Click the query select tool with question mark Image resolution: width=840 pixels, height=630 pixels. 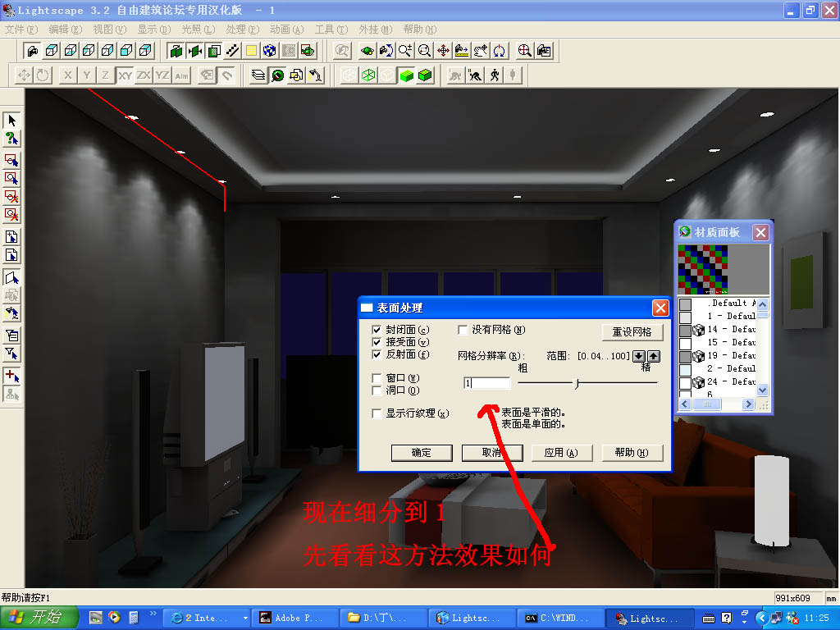point(11,139)
